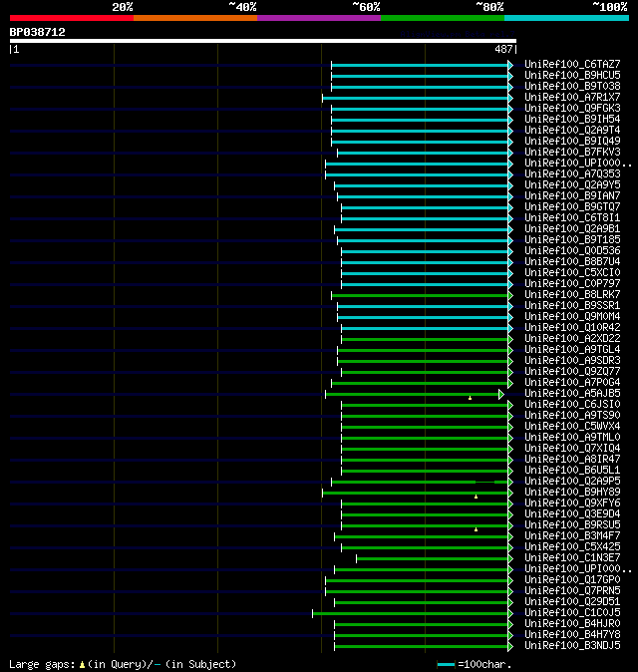Open hit UniRef100_C6TAZ7

572,64
